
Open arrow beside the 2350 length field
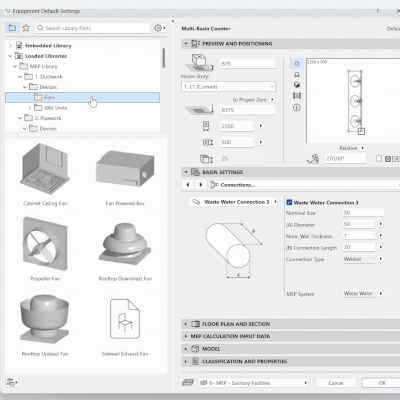coord(261,126)
